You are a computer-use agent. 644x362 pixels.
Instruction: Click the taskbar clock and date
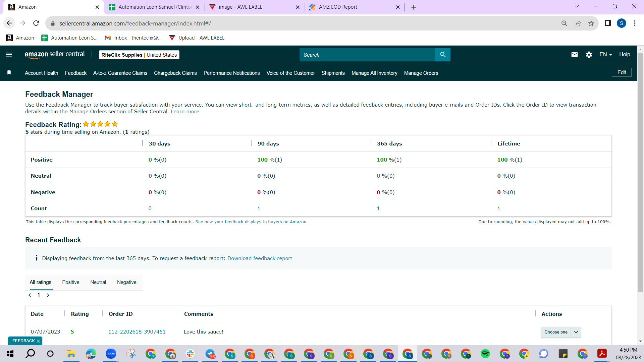tap(628, 354)
